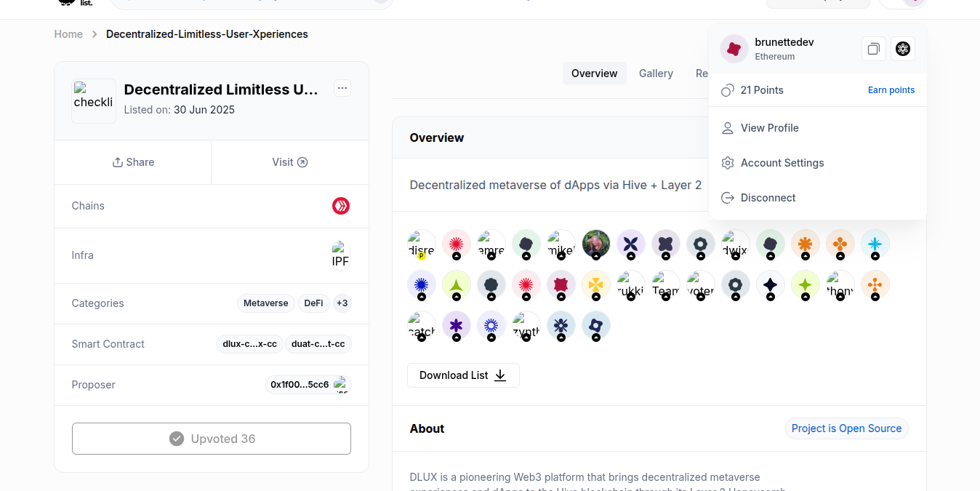Image resolution: width=980 pixels, height=491 pixels.
Task: Click the red Hive chain icon
Action: coord(341,206)
